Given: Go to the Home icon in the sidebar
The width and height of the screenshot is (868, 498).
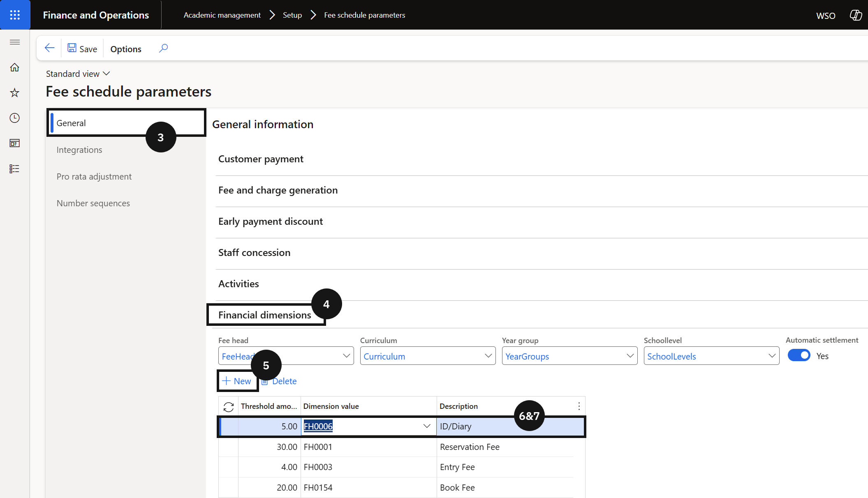Looking at the screenshot, I should pos(15,67).
